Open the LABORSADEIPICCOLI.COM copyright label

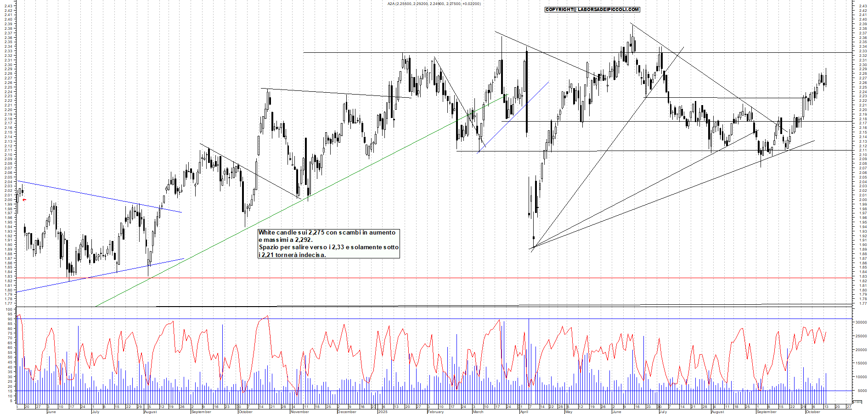[x=592, y=9]
